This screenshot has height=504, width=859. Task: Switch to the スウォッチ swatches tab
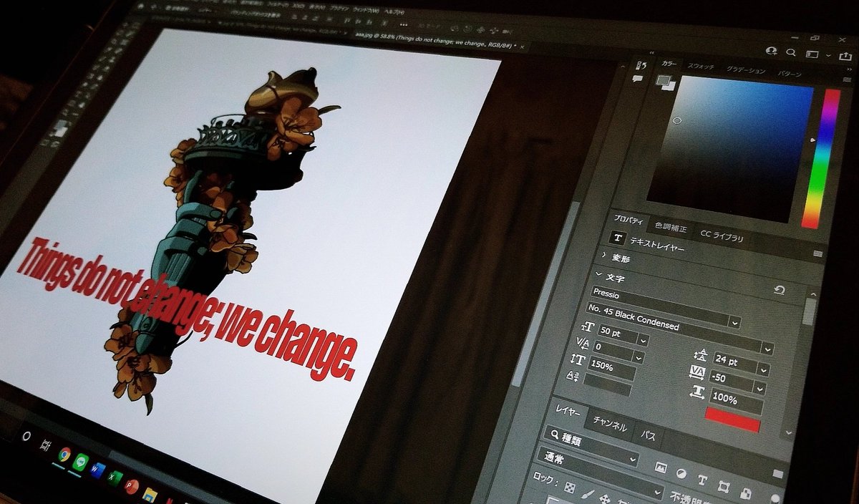[700, 65]
